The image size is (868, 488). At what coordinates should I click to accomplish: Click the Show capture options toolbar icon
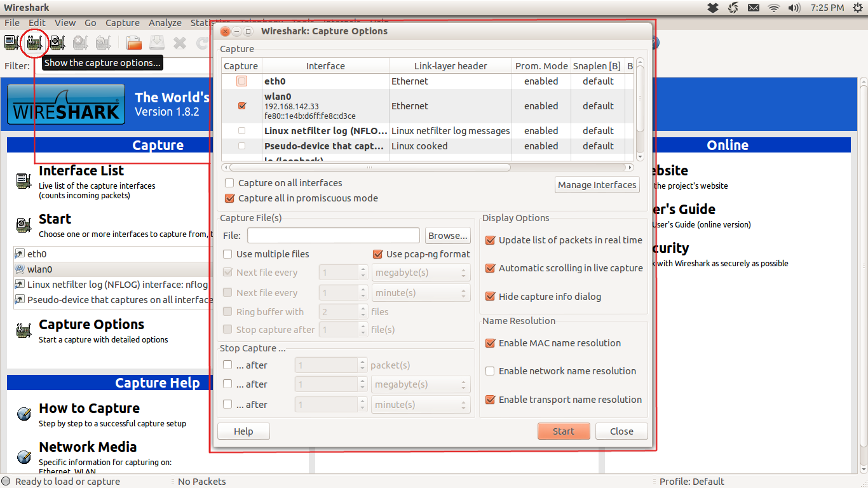[x=34, y=43]
